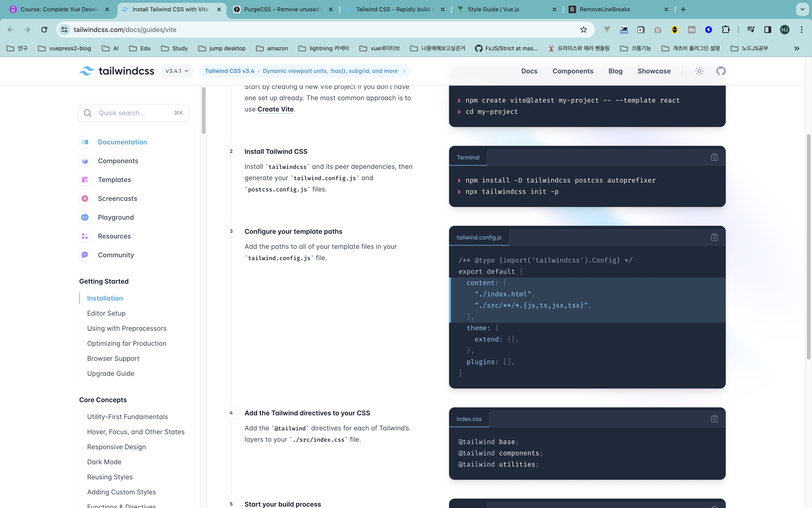Click the camera screenshot extension icon

pyautogui.click(x=658, y=30)
